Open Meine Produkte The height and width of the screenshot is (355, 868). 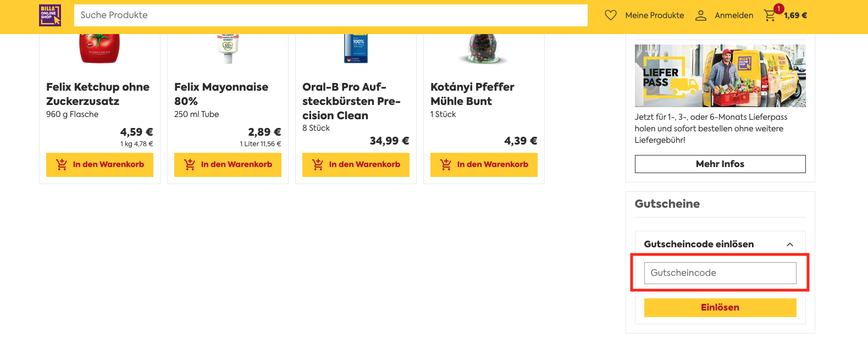point(655,15)
